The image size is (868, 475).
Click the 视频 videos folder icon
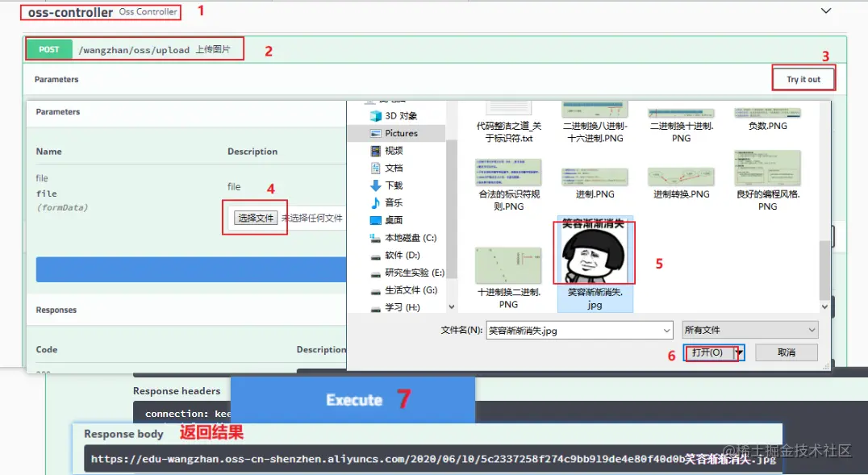tap(376, 151)
